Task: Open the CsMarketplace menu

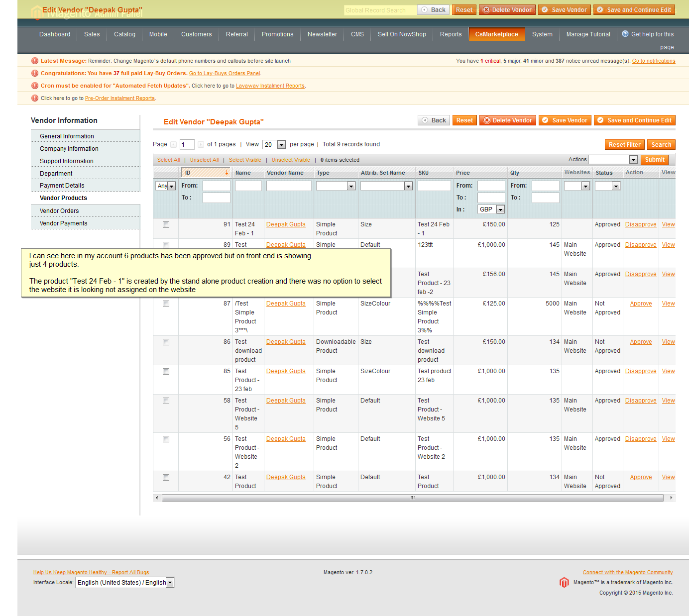Action: (x=496, y=34)
